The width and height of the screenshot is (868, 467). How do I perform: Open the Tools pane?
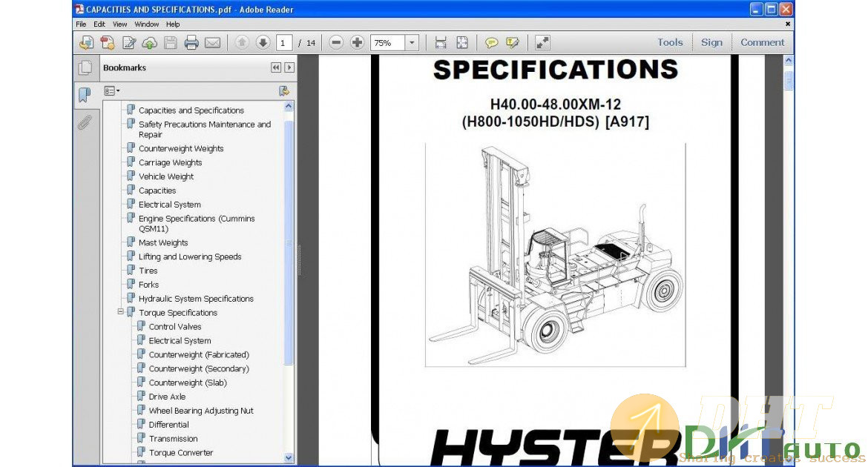tap(670, 42)
